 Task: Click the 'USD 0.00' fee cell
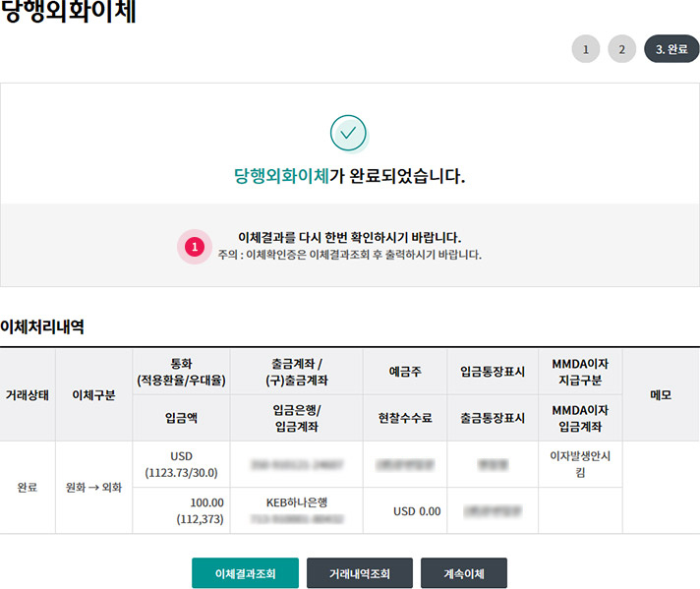(417, 511)
